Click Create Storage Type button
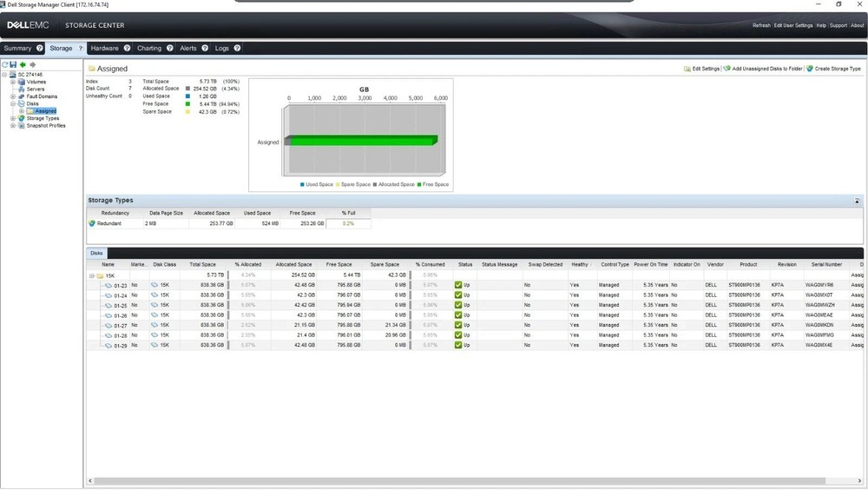868x490 pixels. tap(833, 69)
